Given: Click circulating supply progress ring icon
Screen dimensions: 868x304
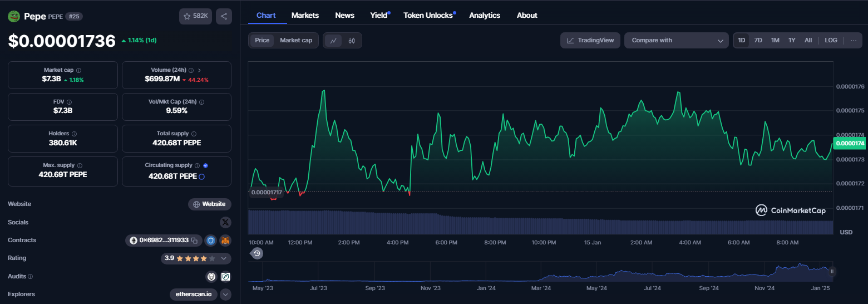Looking at the screenshot, I should point(201,176).
